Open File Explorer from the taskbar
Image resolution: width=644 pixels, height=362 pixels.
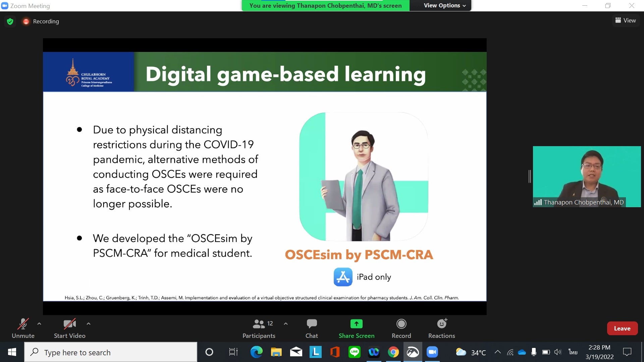(x=276, y=352)
